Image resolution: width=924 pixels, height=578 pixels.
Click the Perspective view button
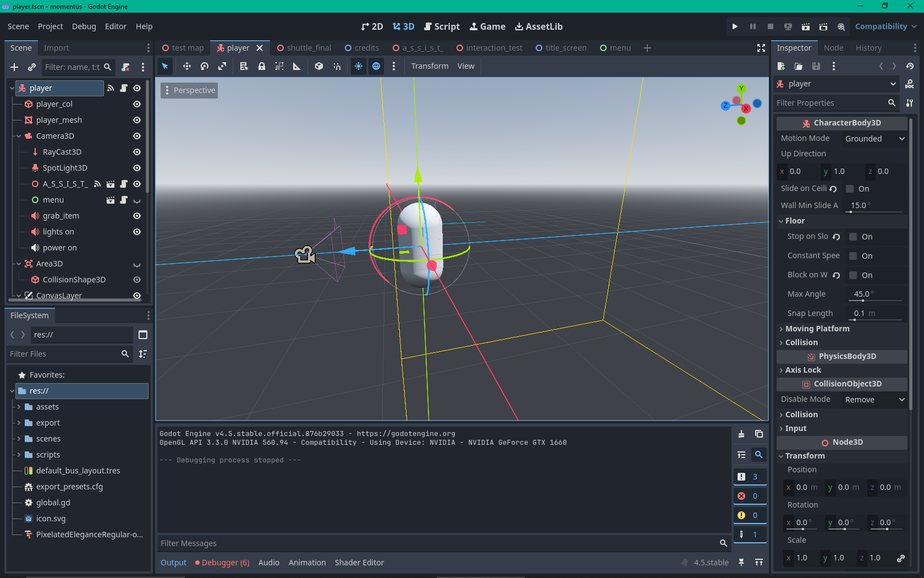(189, 90)
